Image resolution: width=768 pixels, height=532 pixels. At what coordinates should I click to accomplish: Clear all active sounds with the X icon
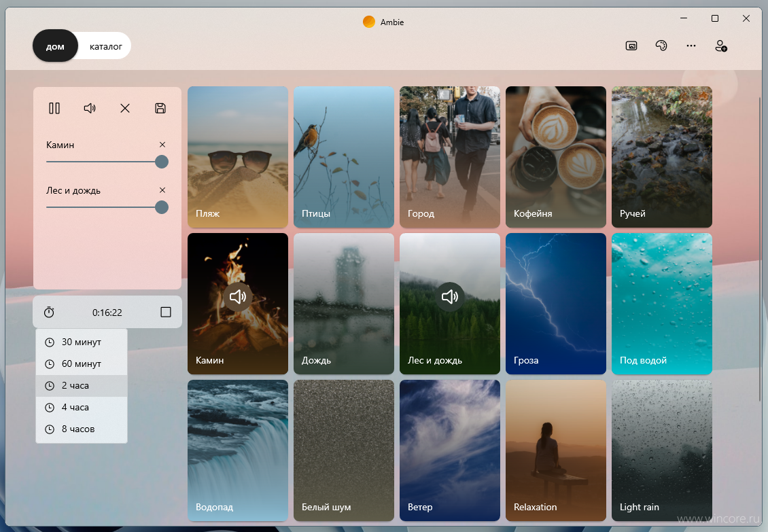click(x=125, y=108)
